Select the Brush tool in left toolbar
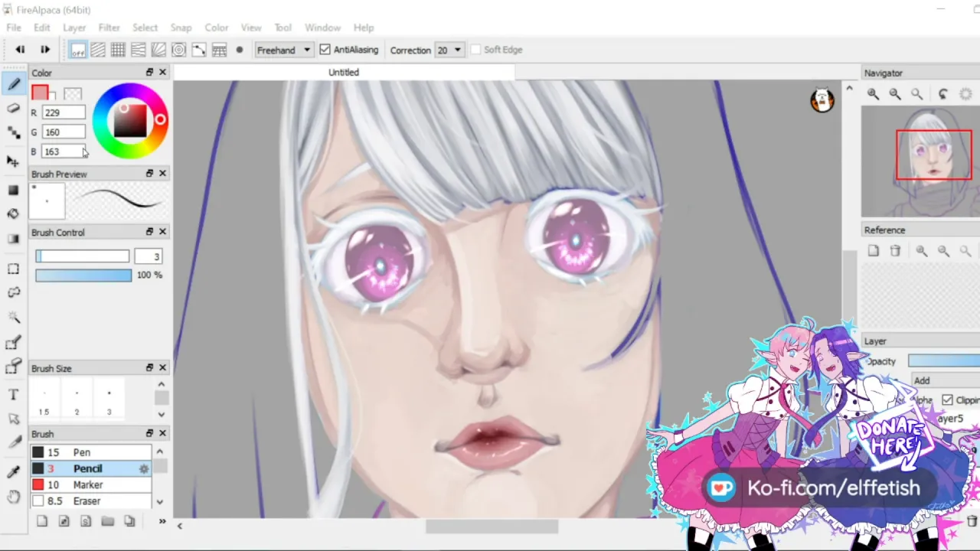The width and height of the screenshot is (980, 551). [14, 85]
